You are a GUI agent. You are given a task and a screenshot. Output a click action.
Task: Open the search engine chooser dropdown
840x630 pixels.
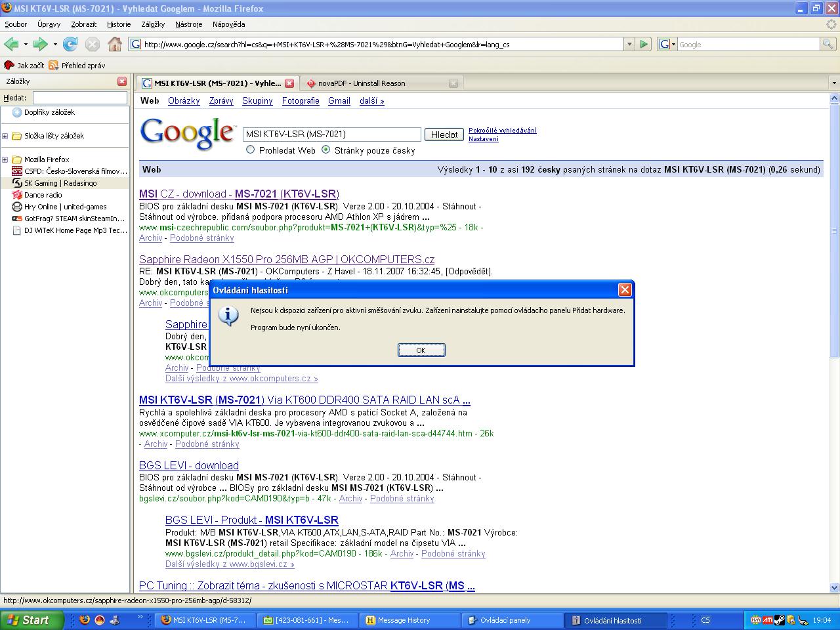pyautogui.click(x=667, y=44)
